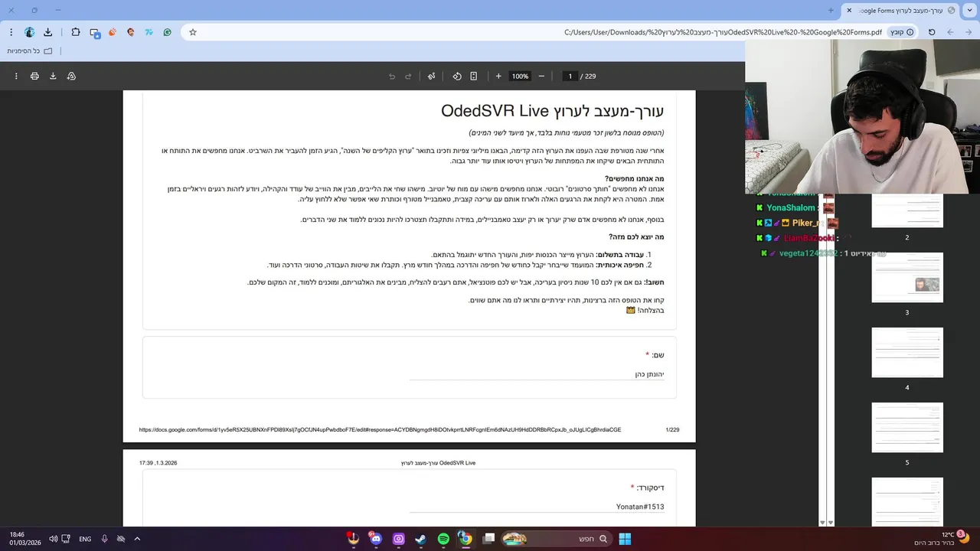Viewport: 980px width, 551px height.
Task: Reload the page
Action: [932, 32]
